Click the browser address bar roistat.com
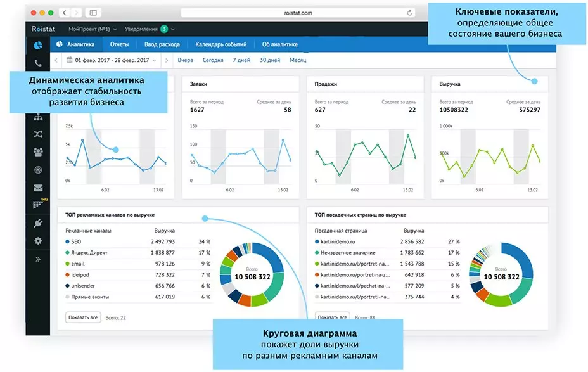The image size is (588, 372). (298, 13)
